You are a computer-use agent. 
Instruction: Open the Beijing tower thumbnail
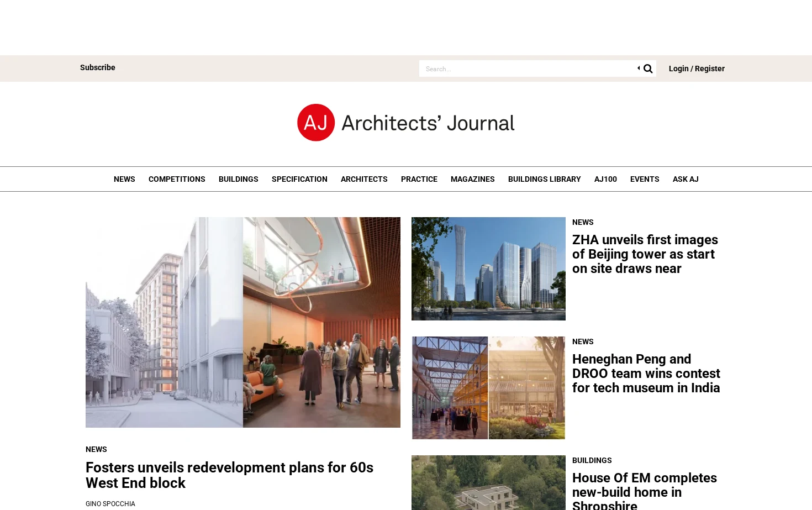488,269
